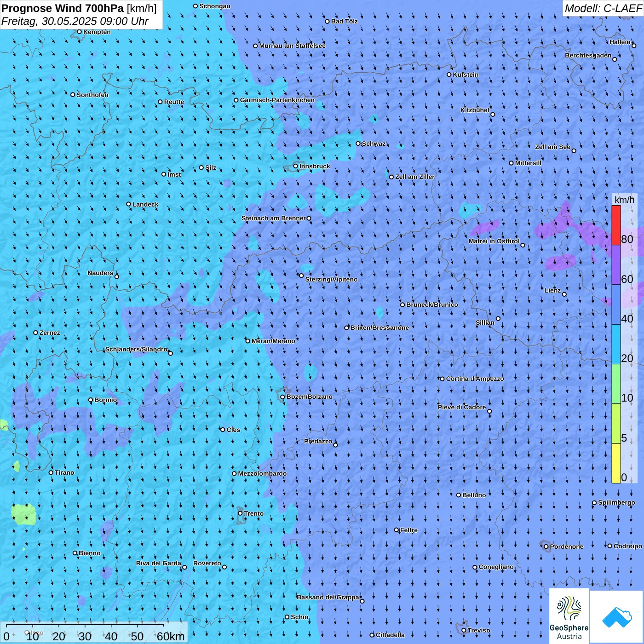
Task: Click the 'Spilimbergo' label
Action: (616, 502)
